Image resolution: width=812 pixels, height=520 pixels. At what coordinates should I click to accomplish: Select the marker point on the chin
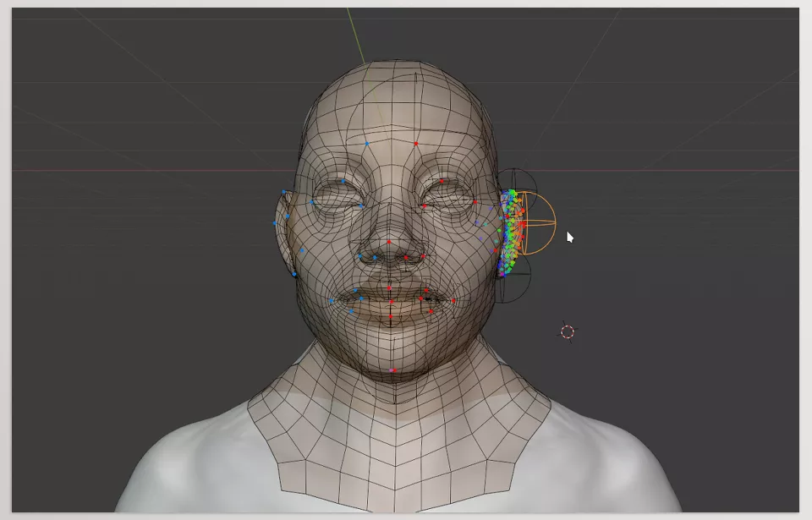tap(393, 370)
